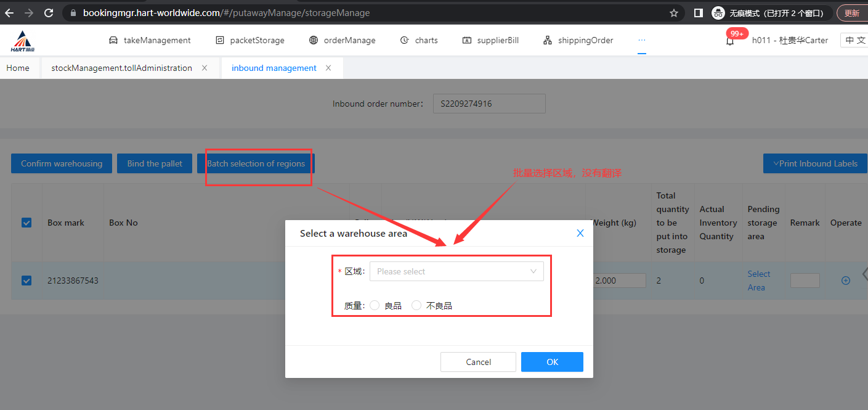This screenshot has width=868, height=410.
Task: Toggle the select-all checkbox in table header
Action: [26, 223]
